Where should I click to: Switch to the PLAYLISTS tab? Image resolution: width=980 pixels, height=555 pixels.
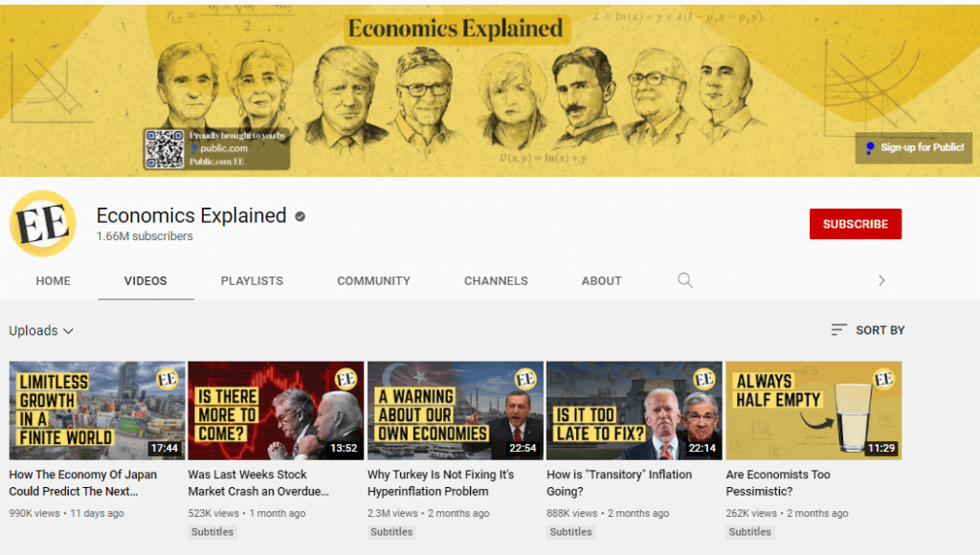(252, 281)
